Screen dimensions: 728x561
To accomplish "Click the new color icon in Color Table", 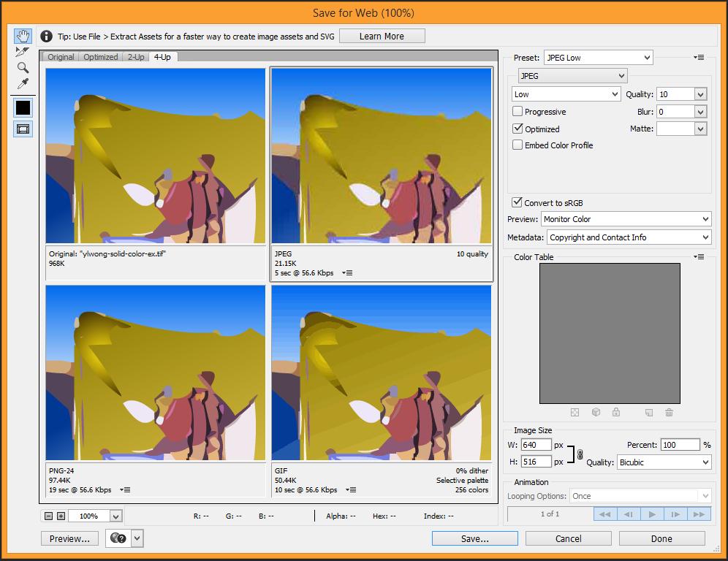I will point(649,412).
